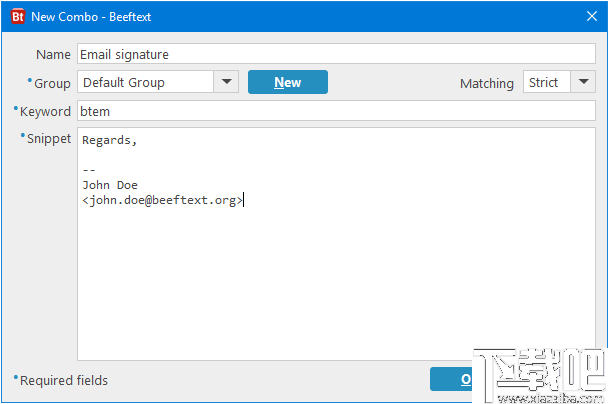Click the '--' separator line in snippet

(x=89, y=170)
